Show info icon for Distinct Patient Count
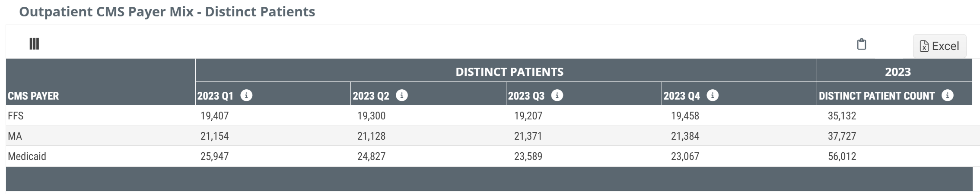Screen dimensions: 980x194 point(947,95)
